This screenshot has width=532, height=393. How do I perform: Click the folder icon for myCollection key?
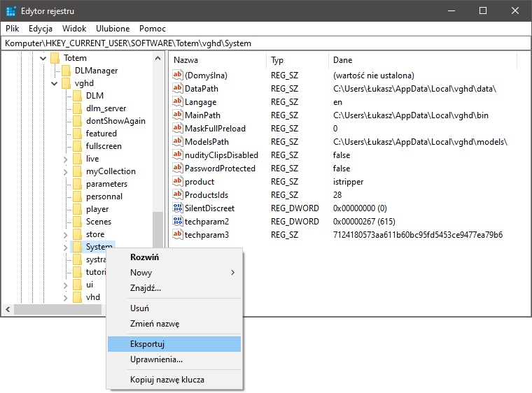(x=78, y=171)
